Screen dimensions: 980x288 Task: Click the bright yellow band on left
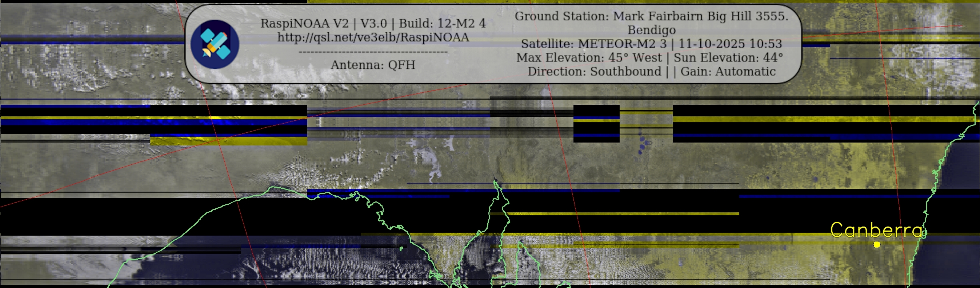pyautogui.click(x=228, y=141)
